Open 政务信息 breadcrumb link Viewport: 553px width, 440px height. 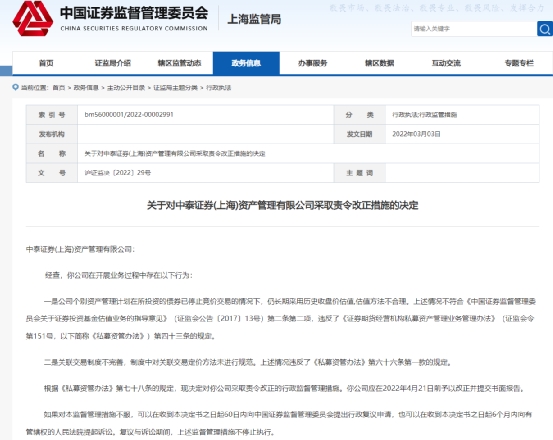coord(86,88)
